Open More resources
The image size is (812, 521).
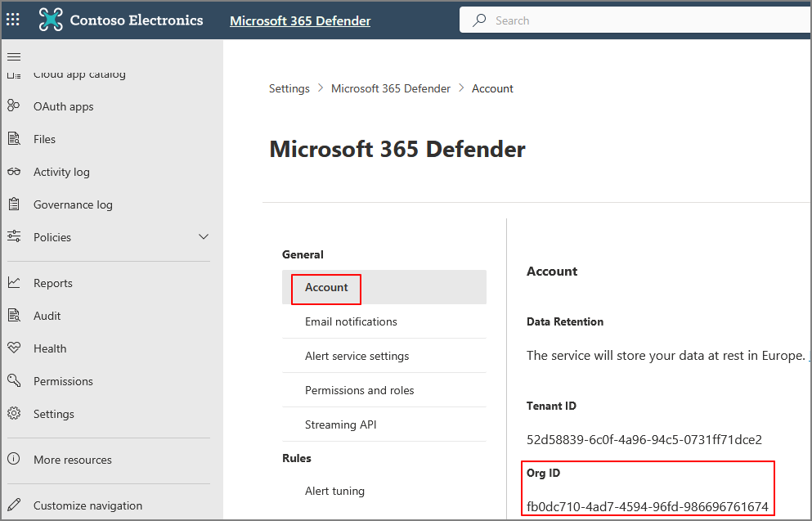[73, 460]
